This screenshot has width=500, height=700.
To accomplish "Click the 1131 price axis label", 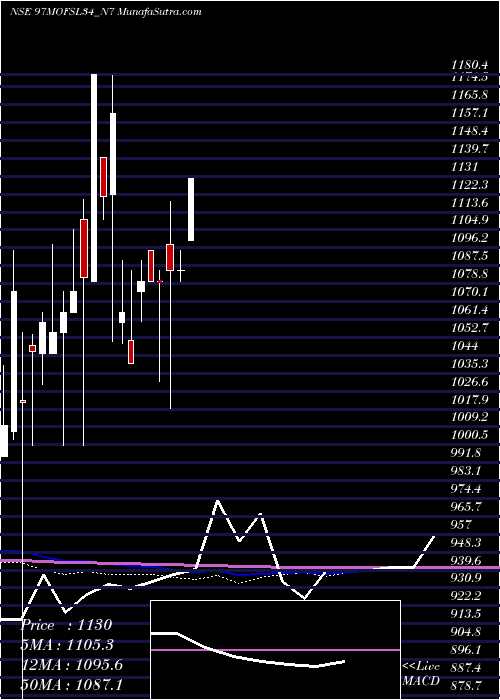I will pos(465,167).
